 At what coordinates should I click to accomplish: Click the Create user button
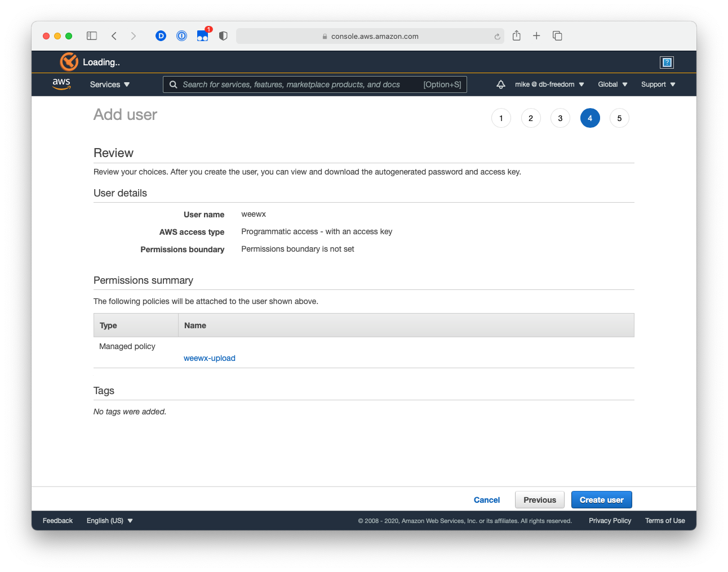pos(602,500)
